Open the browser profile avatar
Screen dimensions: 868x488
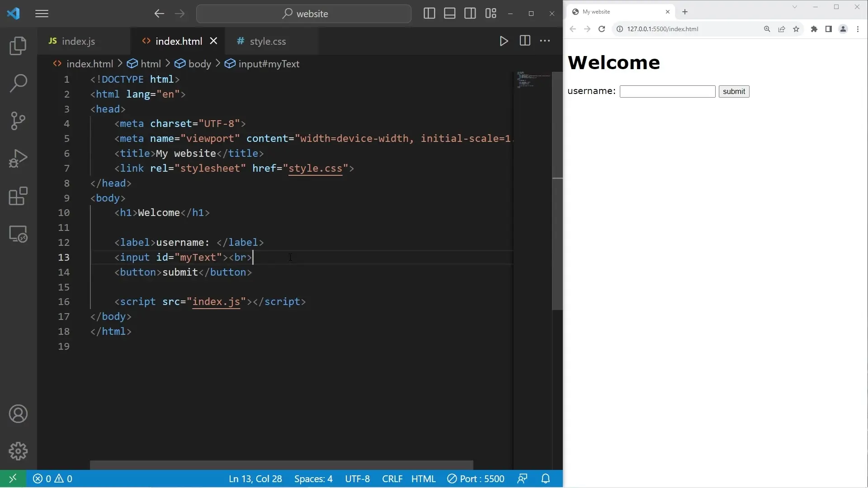(843, 29)
